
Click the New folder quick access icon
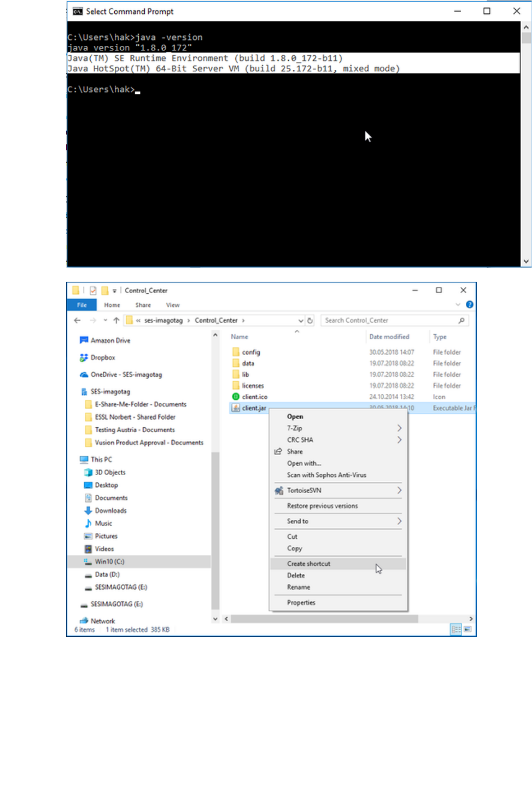(104, 290)
